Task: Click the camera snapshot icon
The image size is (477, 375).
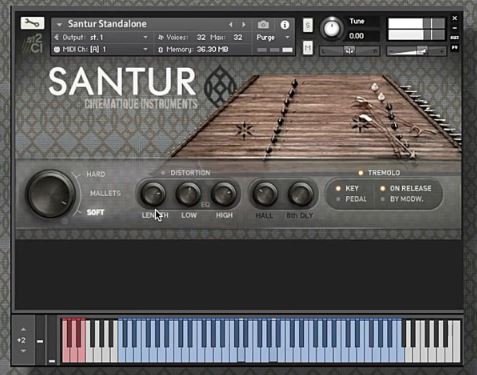Action: 263,25
